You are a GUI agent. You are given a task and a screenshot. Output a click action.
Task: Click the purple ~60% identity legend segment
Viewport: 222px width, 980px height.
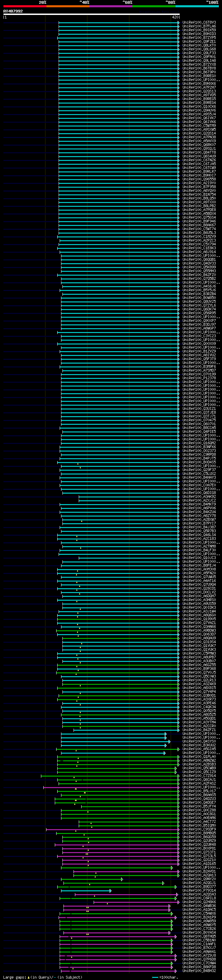(x=111, y=6)
